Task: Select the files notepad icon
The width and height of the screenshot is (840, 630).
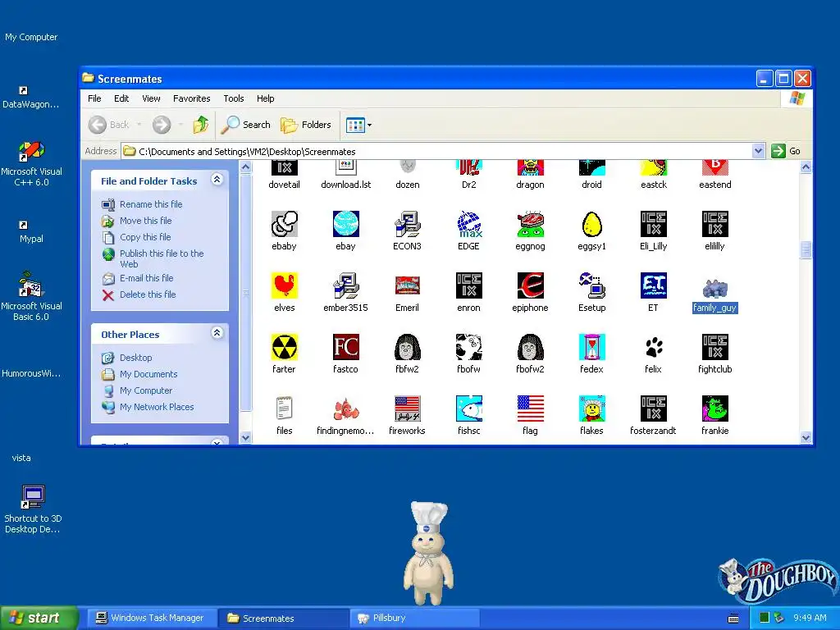Action: click(284, 409)
